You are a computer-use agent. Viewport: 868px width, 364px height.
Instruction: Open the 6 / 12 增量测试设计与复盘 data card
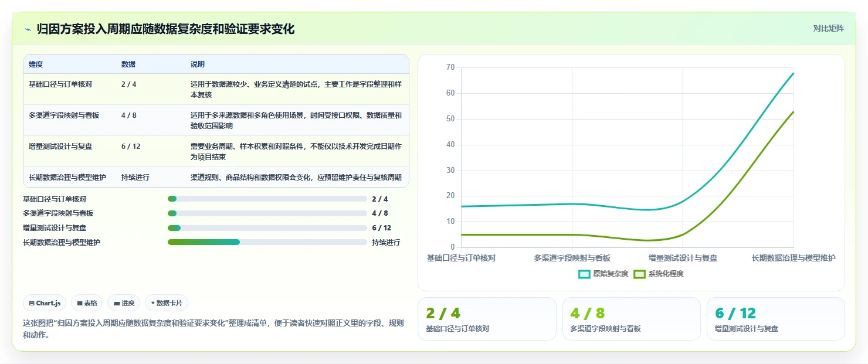coord(776,319)
